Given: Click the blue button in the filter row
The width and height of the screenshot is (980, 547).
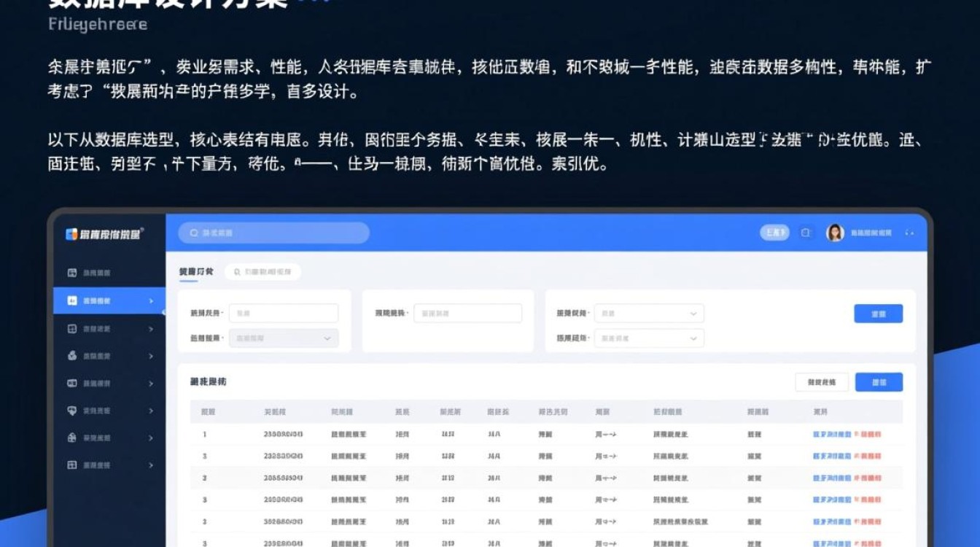Looking at the screenshot, I should click(x=879, y=314).
